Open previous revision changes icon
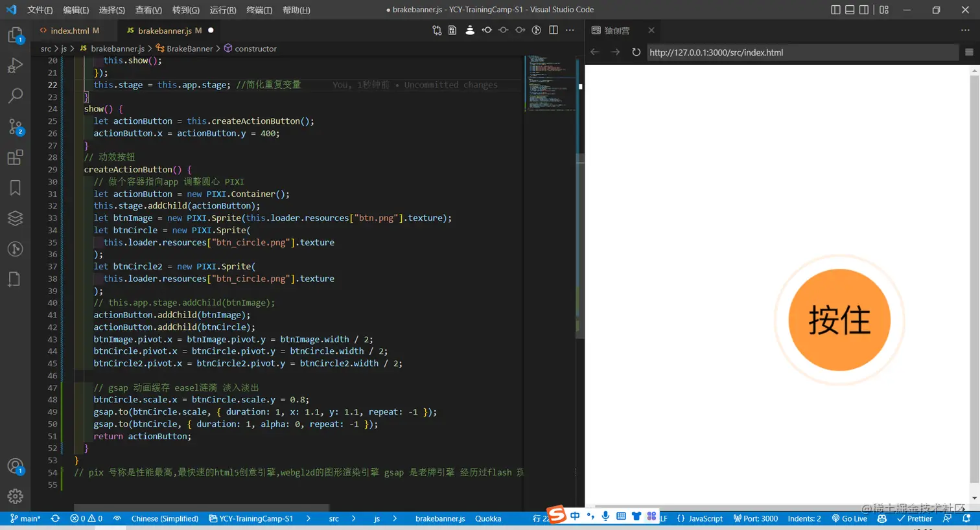 click(487, 30)
